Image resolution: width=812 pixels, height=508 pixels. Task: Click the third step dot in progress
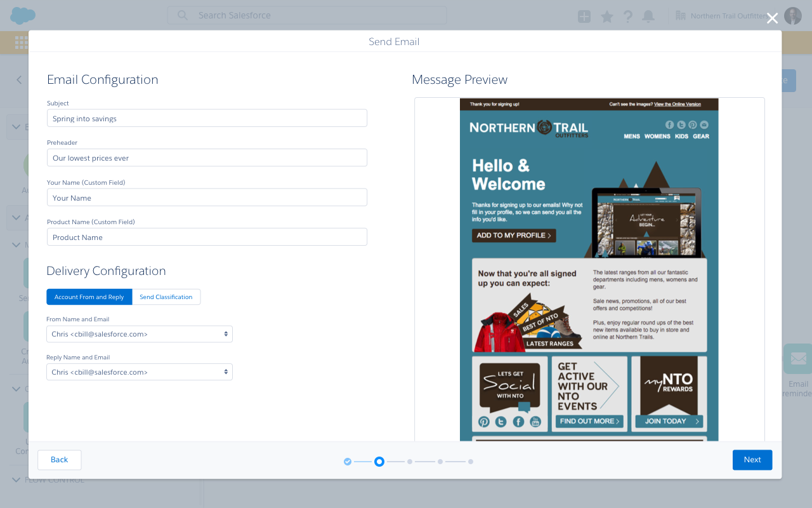tap(410, 462)
